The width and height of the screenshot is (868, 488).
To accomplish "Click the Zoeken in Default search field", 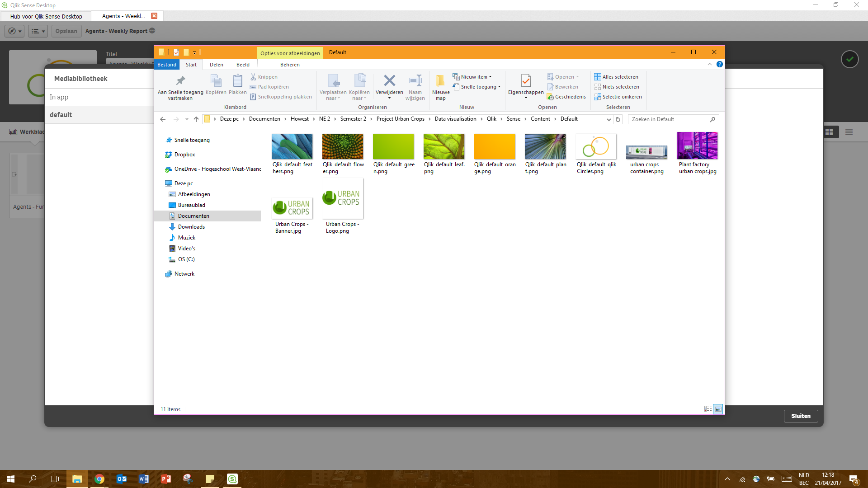I will pyautogui.click(x=669, y=119).
